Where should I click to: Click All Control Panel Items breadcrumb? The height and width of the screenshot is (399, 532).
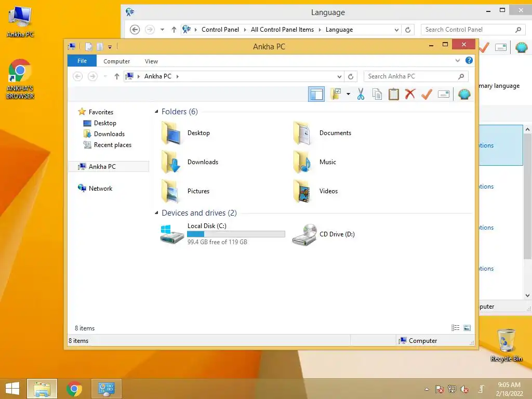coord(282,30)
